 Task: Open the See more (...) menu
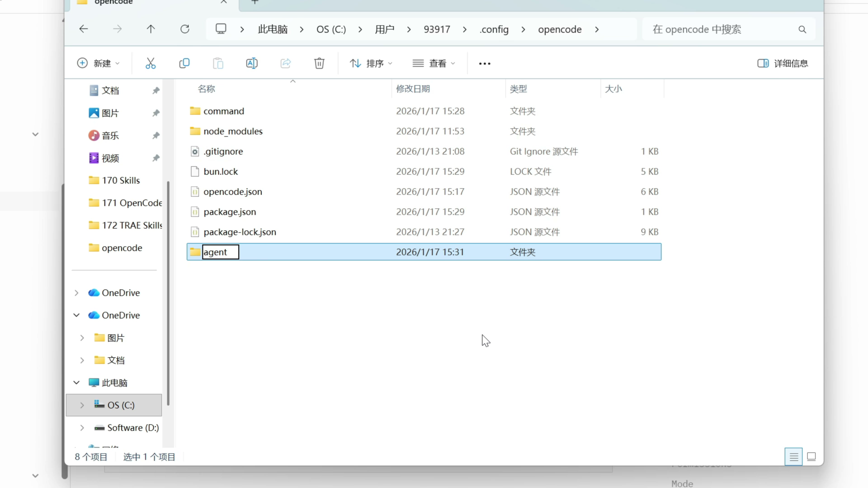point(485,63)
